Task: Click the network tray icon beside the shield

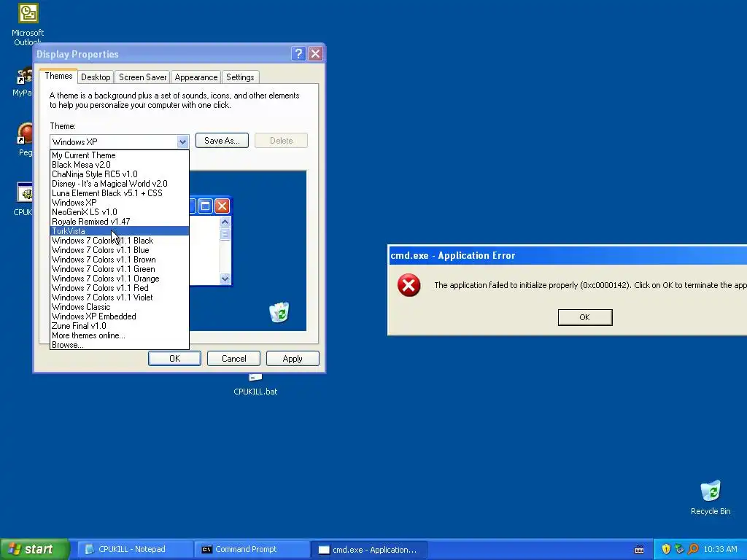Action: pyautogui.click(x=679, y=549)
